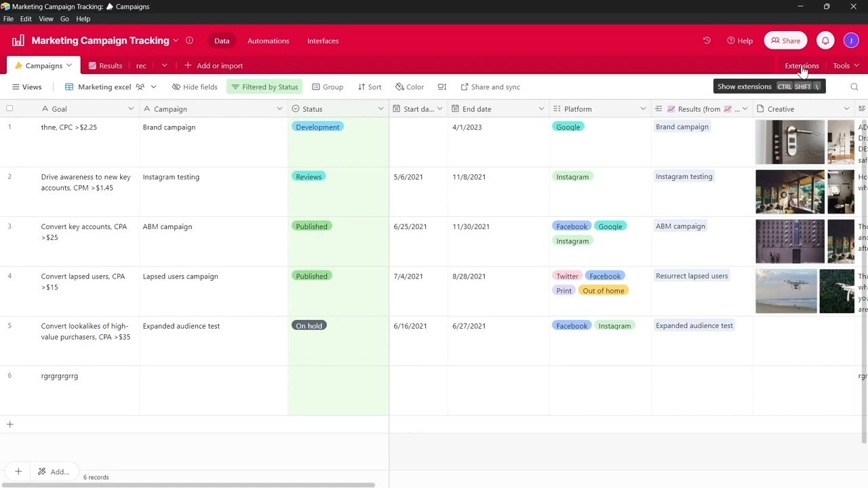Click the search magnifier icon
The width and height of the screenshot is (868, 488).
[x=854, y=87]
